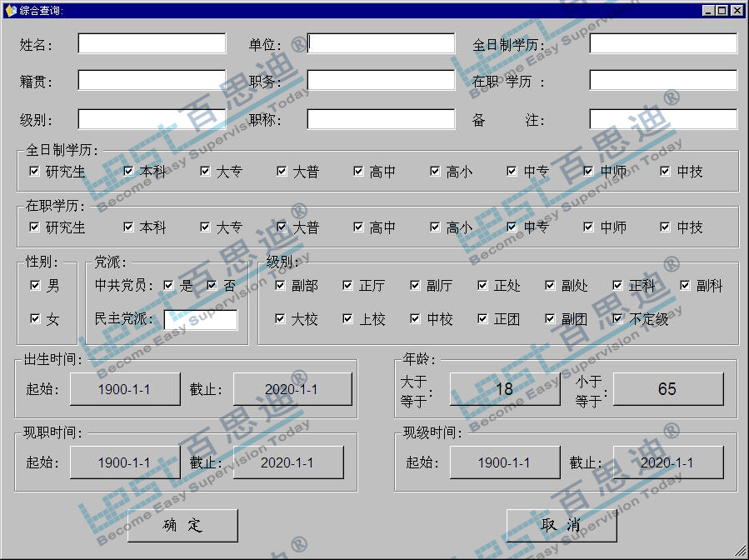749x560 pixels.
Task: Click the 备注 input field
Action: coord(663,119)
